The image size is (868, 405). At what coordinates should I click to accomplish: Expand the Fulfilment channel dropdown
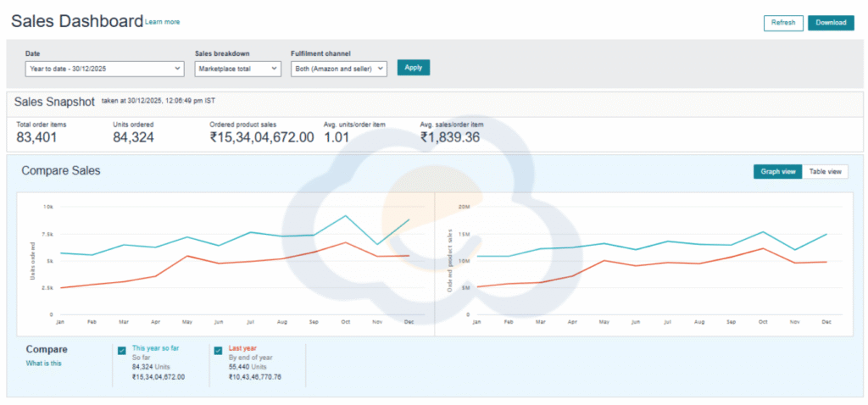[x=338, y=68]
